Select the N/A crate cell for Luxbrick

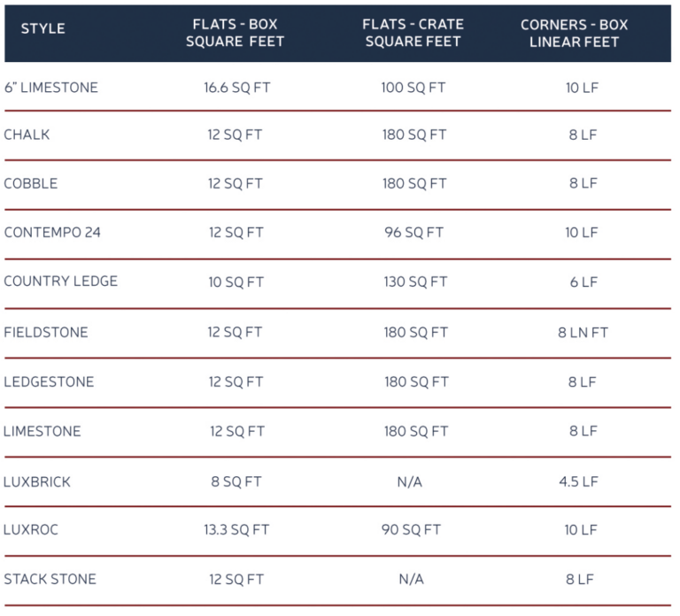tap(411, 482)
